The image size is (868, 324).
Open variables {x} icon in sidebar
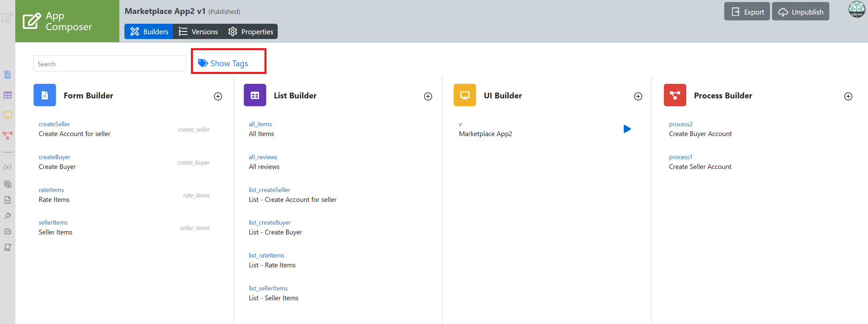(x=7, y=167)
